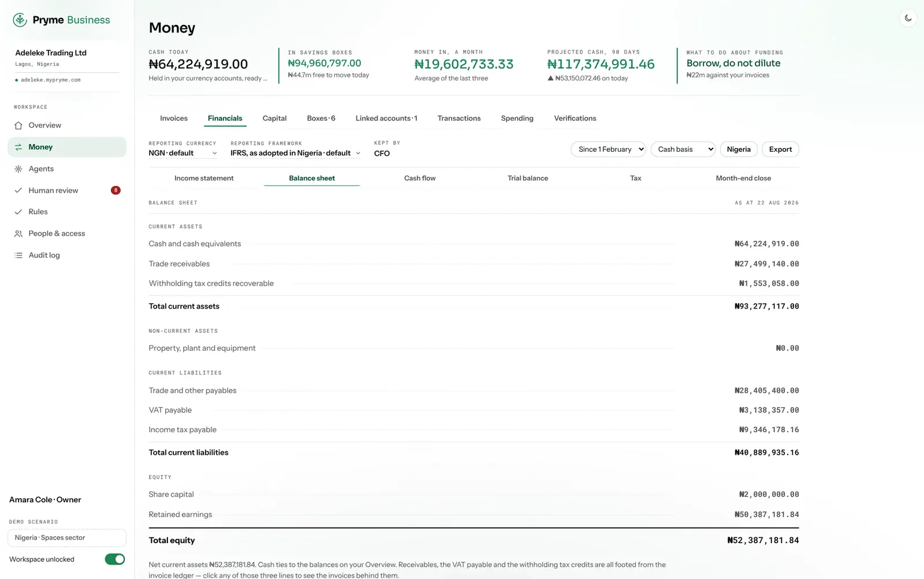This screenshot has height=579, width=924.
Task: Click the Audit log list icon
Action: (x=18, y=255)
